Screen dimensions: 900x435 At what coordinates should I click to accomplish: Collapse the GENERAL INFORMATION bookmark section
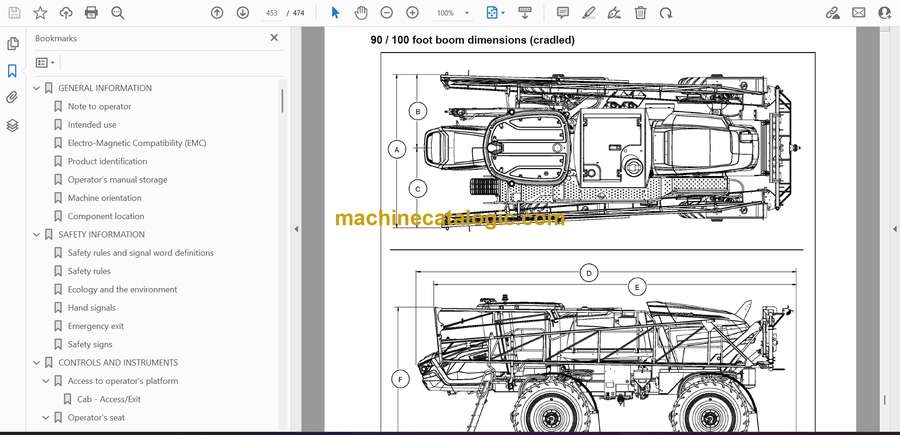37,88
